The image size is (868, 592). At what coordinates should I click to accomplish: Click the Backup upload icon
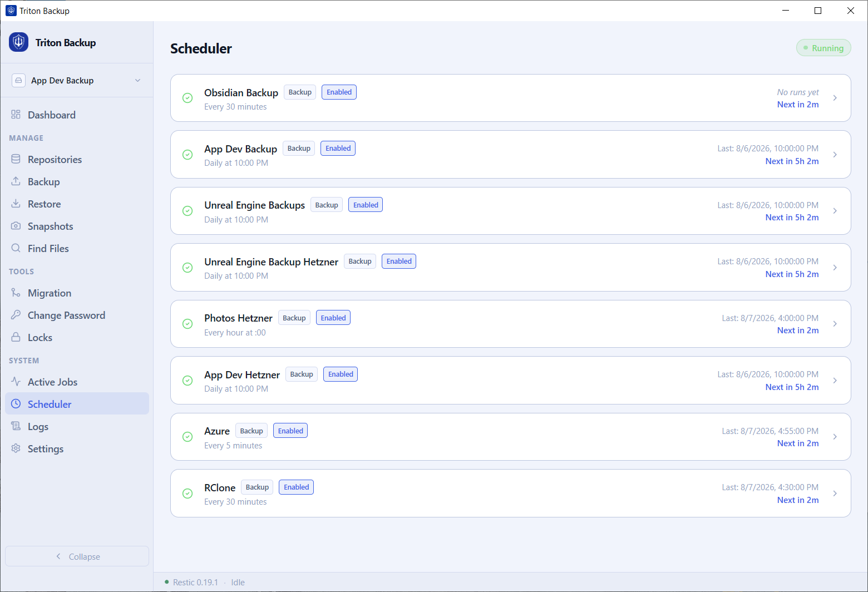coord(16,181)
